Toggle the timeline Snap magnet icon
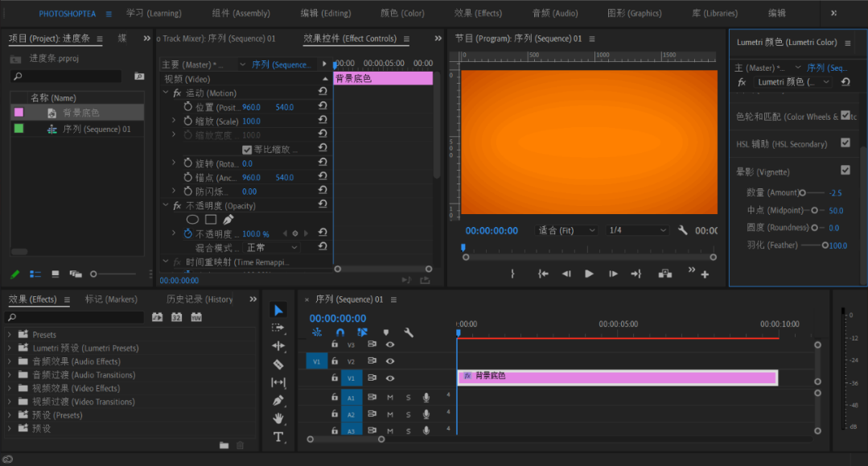868x466 pixels. pyautogui.click(x=340, y=332)
